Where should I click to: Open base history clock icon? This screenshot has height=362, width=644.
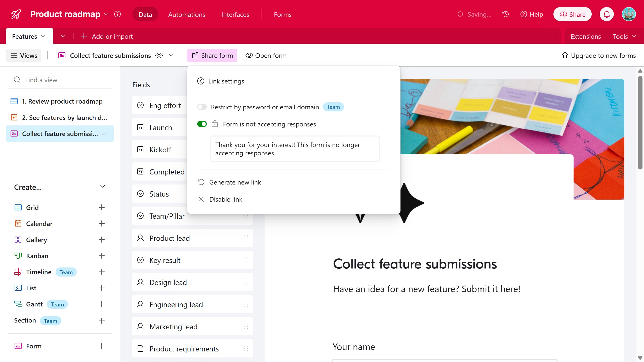(505, 14)
